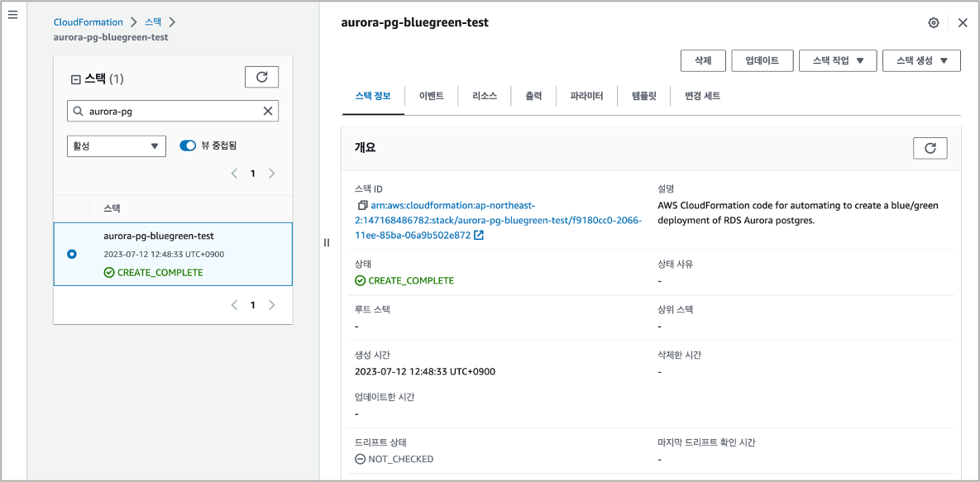Collapse the 스택 (1) panel header icon
Image resolution: width=980 pixels, height=482 pixels.
pos(75,79)
